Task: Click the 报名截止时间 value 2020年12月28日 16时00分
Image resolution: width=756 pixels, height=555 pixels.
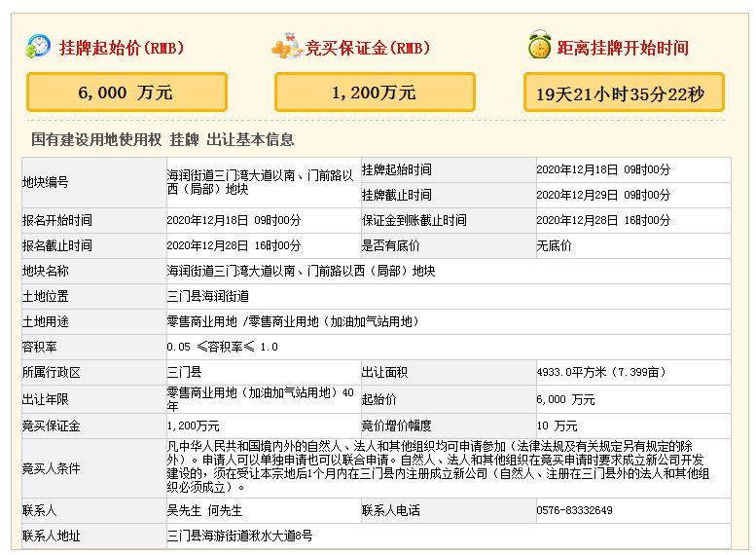Action: tap(234, 245)
